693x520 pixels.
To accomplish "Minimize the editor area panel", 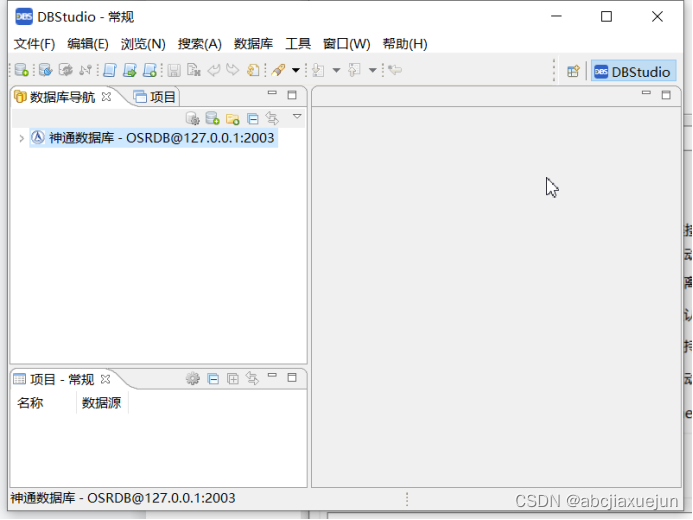I will (646, 93).
